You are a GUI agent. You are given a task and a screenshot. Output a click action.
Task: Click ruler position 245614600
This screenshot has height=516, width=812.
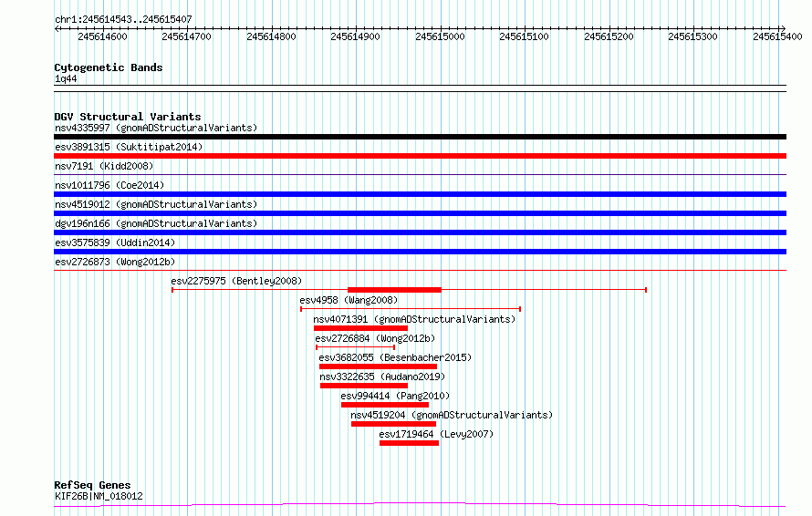(x=102, y=36)
